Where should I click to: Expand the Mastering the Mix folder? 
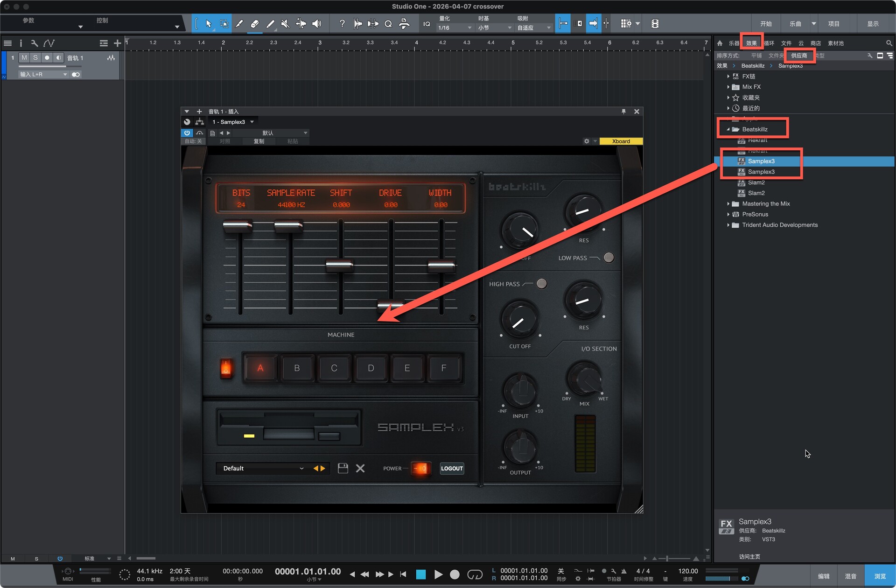(x=728, y=204)
